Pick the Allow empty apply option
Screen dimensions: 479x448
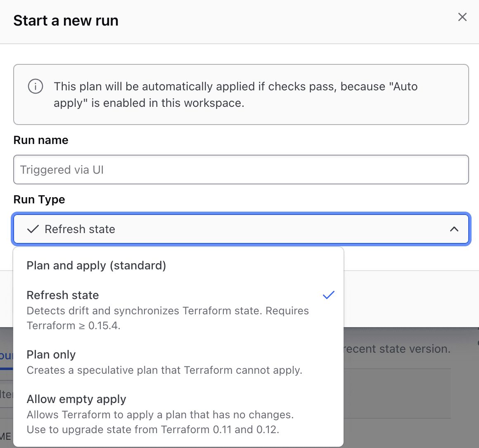[x=178, y=414]
